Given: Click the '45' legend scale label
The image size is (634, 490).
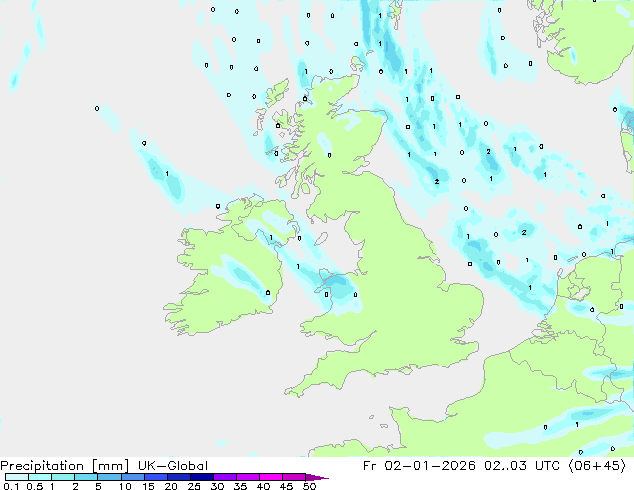Looking at the screenshot, I should 286,486.
